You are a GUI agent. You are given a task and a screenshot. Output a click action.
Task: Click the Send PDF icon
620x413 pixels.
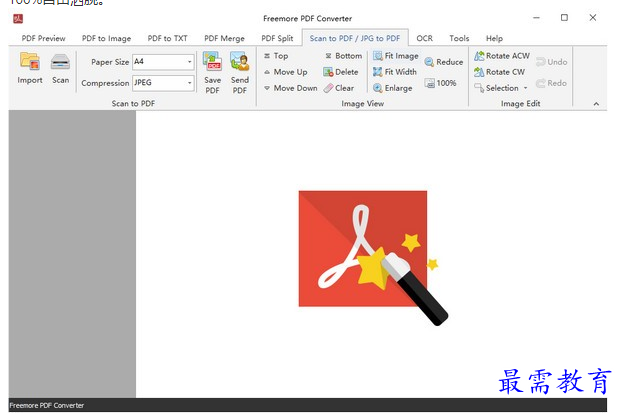tap(240, 61)
